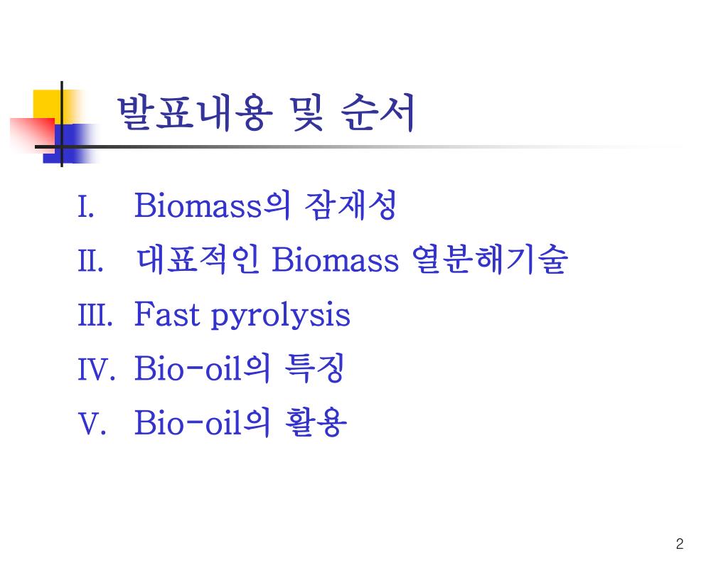728x561 pixels.
Task: Click the Roman numeral III. marker
Action: point(95,315)
